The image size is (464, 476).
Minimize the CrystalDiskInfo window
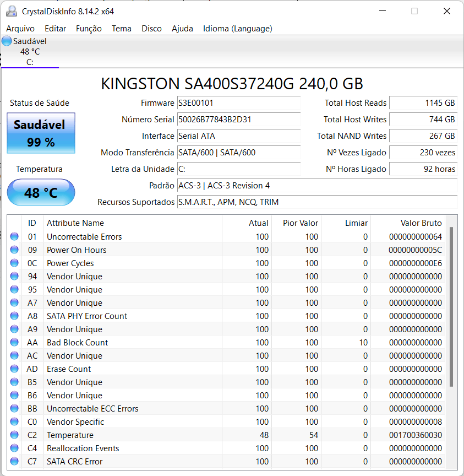[383, 11]
